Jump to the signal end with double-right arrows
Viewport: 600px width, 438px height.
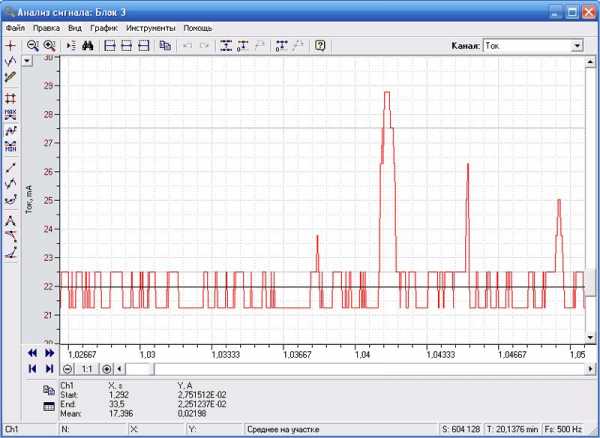(x=49, y=354)
